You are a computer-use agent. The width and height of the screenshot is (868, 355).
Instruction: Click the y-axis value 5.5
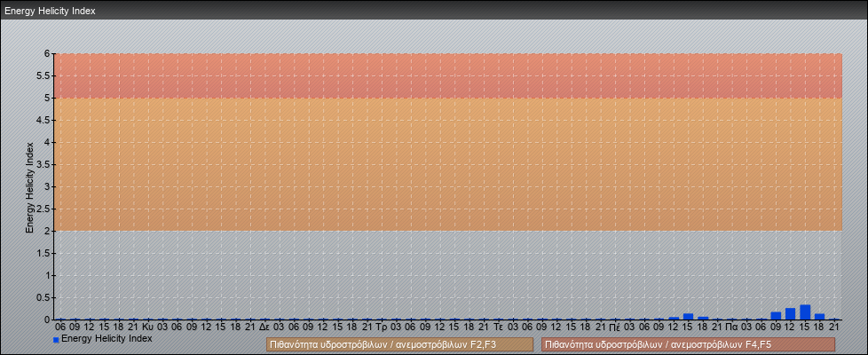tap(43, 75)
